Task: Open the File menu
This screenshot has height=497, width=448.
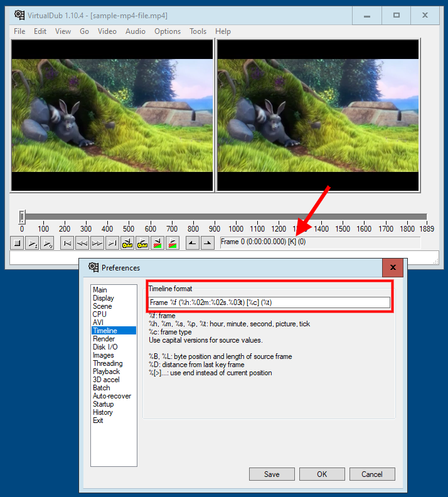Action: (x=19, y=31)
